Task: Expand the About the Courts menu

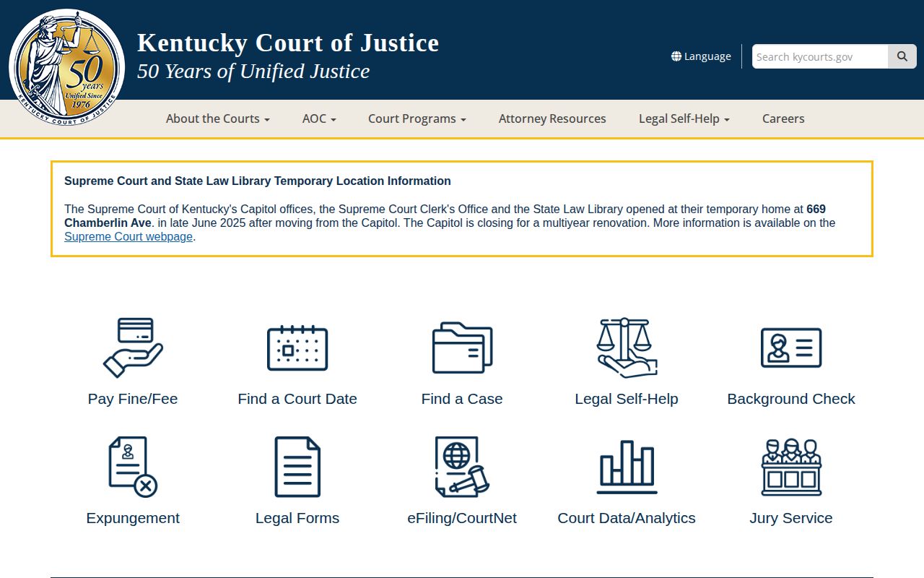Action: (x=218, y=118)
